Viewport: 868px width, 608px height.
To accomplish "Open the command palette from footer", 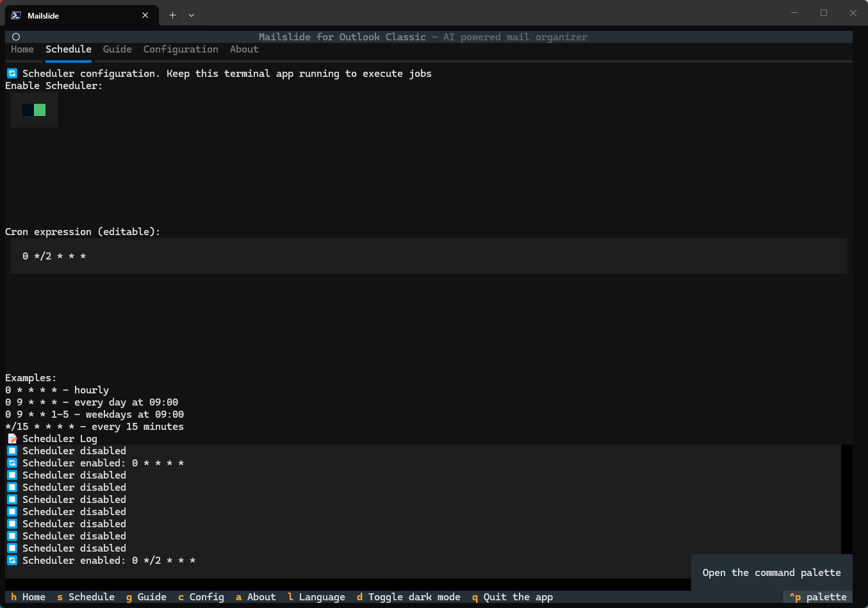I will [818, 597].
